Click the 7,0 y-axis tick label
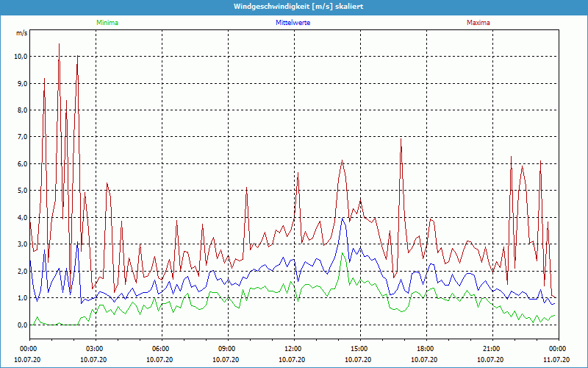Screen dimensions: 588x368 22,137
